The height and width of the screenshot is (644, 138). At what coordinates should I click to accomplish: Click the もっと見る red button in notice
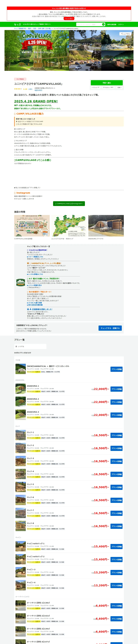point(69,18)
